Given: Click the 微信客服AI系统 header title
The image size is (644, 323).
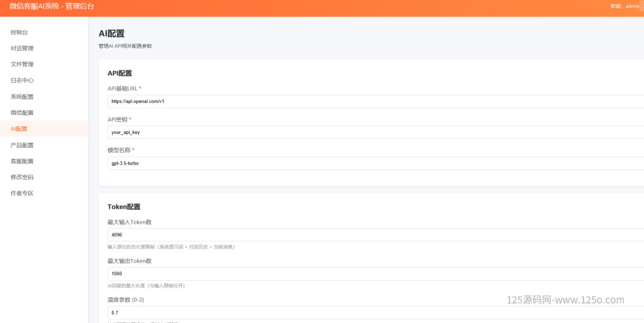Looking at the screenshot, I should tap(52, 6).
